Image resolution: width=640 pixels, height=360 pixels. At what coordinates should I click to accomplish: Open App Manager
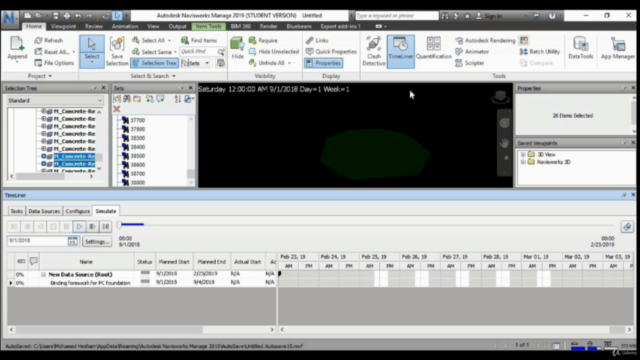(618, 49)
